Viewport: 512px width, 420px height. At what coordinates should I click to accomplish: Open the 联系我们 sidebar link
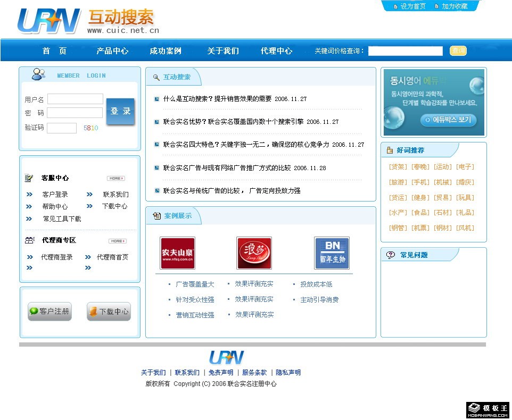coord(115,195)
